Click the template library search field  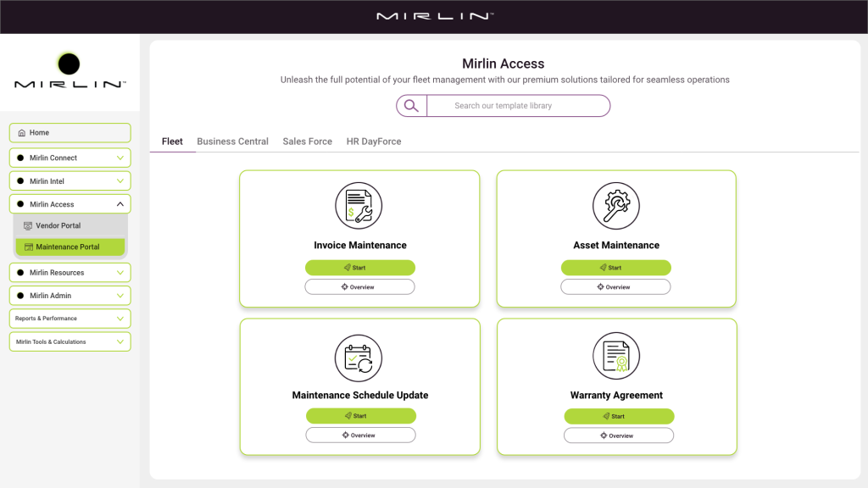[x=517, y=106]
